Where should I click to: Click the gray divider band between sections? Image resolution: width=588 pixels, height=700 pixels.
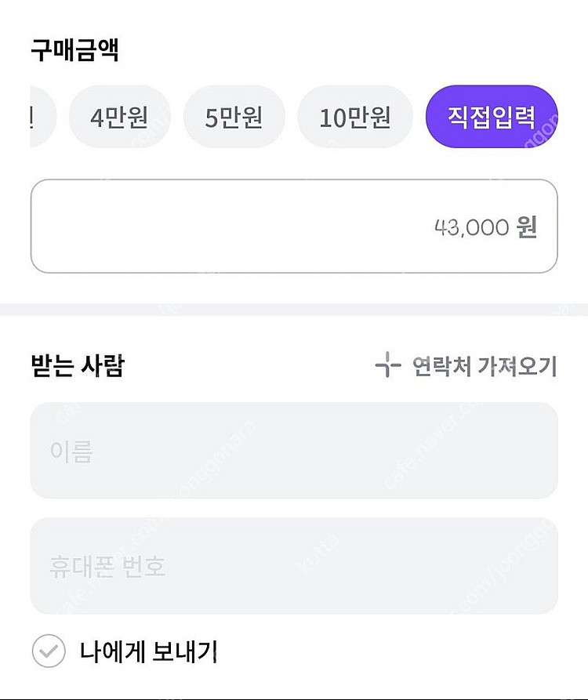coord(293,310)
